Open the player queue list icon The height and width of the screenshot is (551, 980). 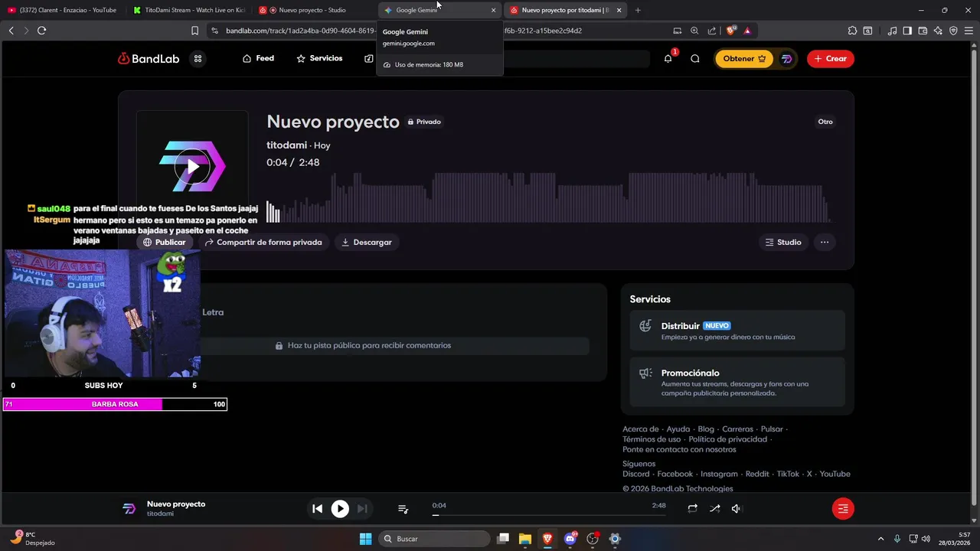point(403,508)
